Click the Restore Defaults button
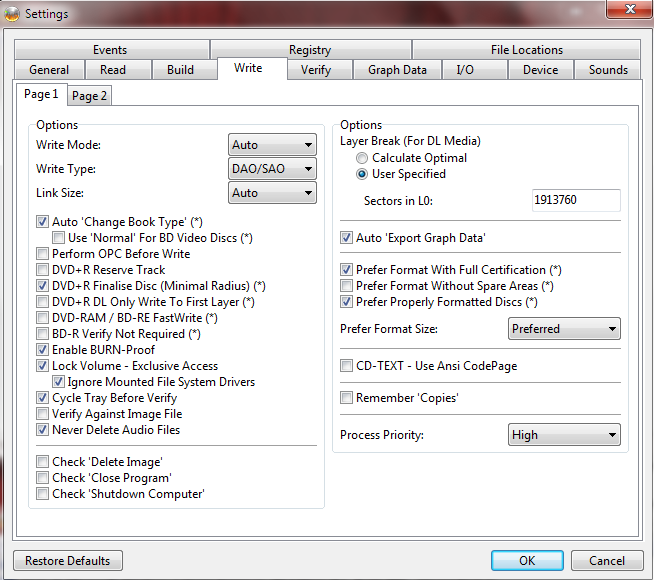The image size is (654, 580). [68, 561]
